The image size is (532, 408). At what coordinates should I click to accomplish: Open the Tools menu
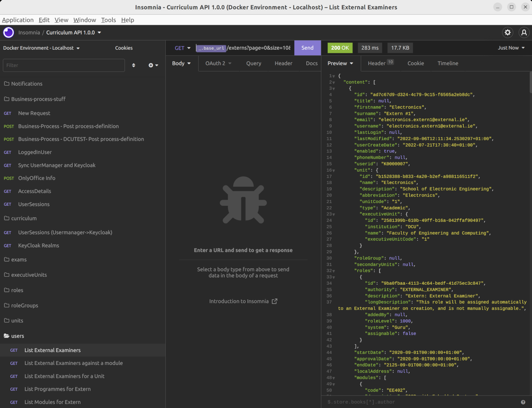(109, 20)
